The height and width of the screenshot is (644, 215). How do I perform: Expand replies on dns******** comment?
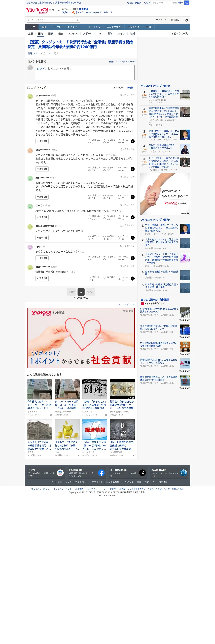click(x=42, y=279)
